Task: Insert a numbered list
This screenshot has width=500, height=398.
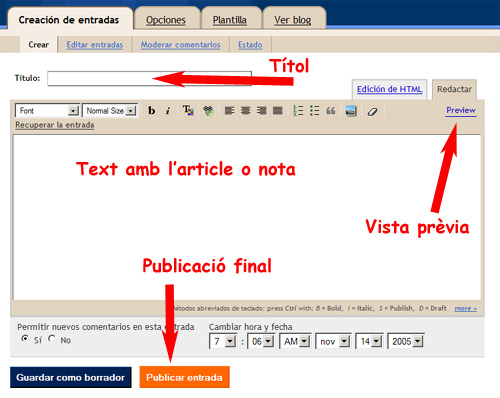Action: pos(298,110)
